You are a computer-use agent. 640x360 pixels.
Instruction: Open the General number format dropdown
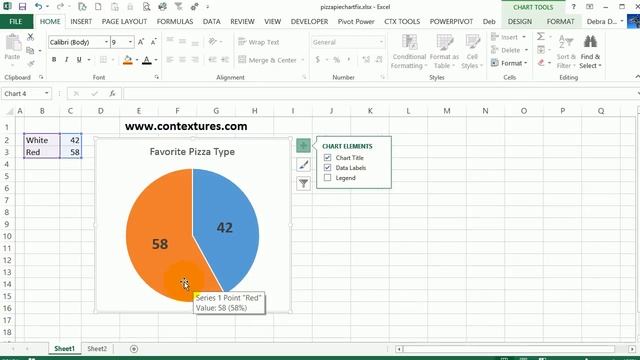(381, 42)
